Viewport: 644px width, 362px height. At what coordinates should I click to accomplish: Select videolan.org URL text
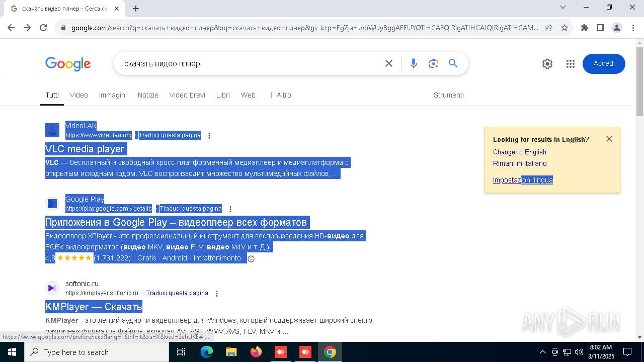click(99, 135)
